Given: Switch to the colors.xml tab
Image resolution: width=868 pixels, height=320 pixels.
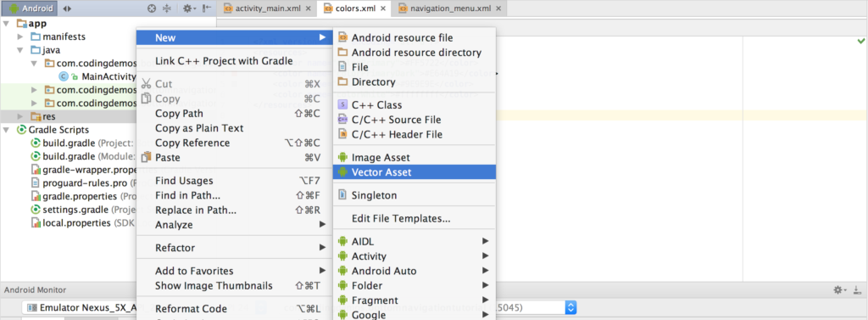Looking at the screenshot, I should point(355,8).
